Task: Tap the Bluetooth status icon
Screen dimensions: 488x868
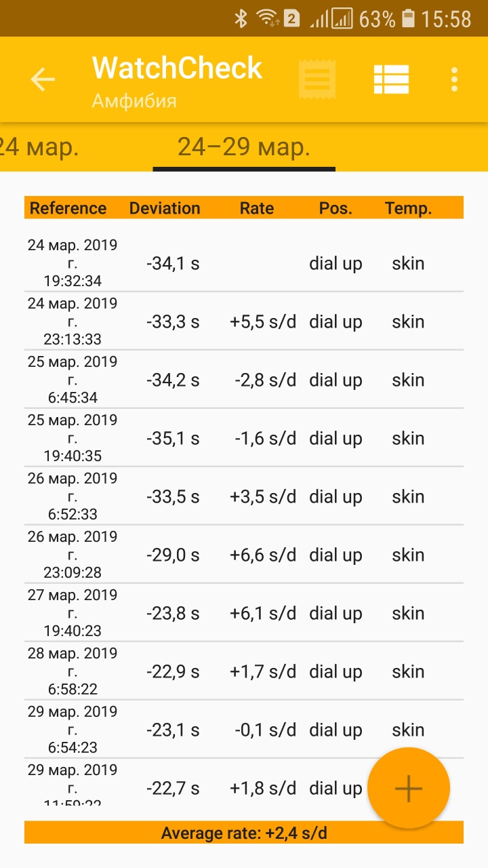Action: [x=241, y=19]
